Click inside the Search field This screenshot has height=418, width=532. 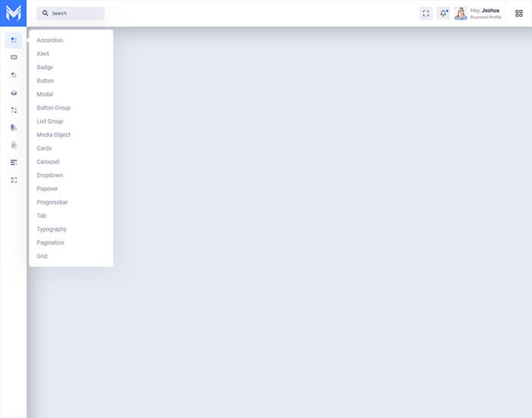(72, 13)
